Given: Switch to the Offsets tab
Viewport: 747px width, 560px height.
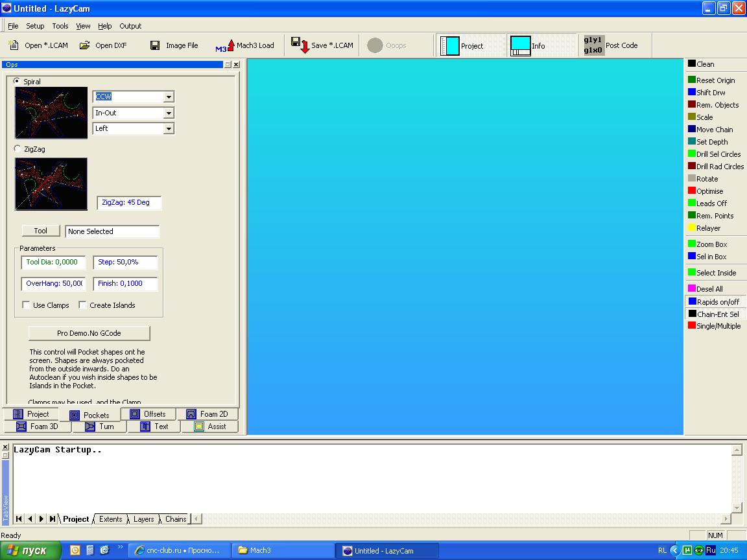Looking at the screenshot, I should pyautogui.click(x=148, y=414).
